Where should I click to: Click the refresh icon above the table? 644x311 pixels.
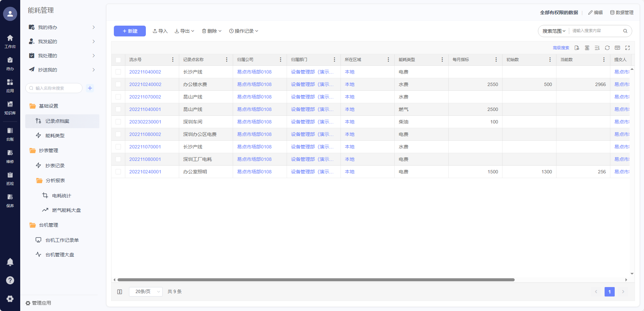(x=607, y=48)
